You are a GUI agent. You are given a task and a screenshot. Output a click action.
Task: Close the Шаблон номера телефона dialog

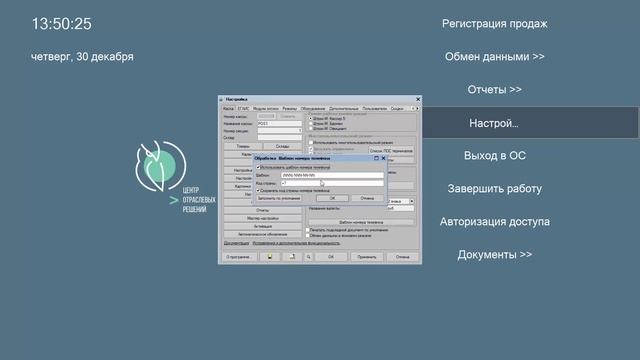383,158
